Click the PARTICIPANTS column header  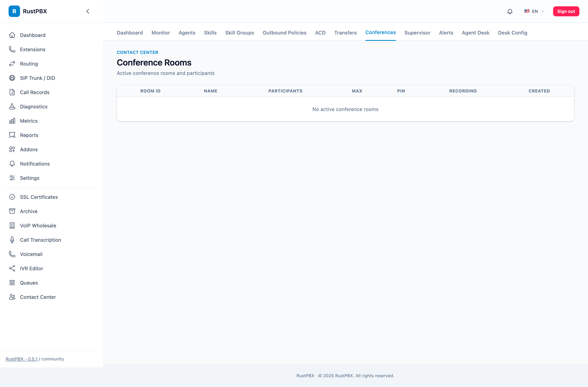(285, 91)
